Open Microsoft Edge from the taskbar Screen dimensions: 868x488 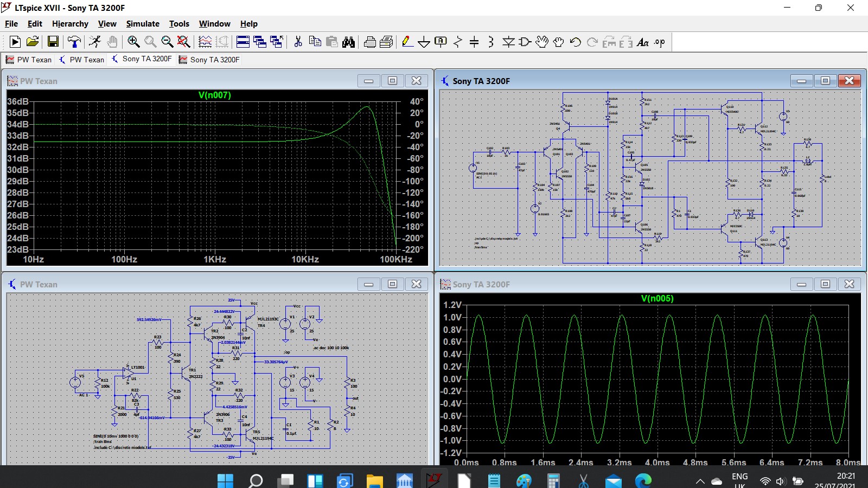(643, 480)
